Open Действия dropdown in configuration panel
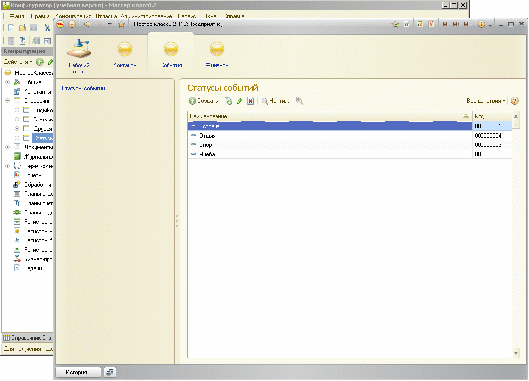 coord(18,62)
